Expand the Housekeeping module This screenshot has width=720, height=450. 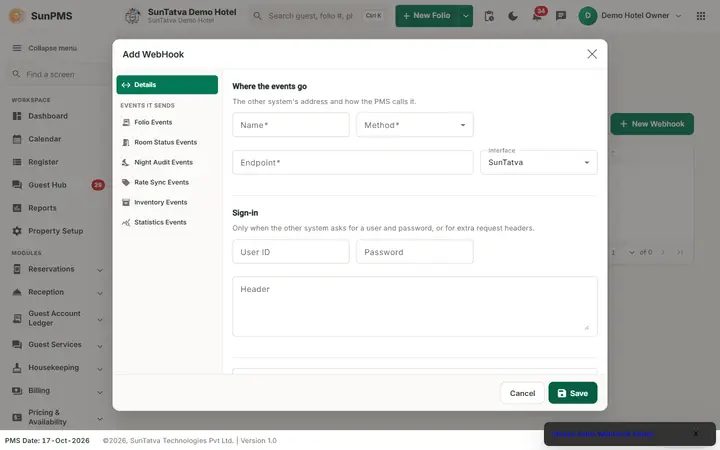[x=100, y=369]
